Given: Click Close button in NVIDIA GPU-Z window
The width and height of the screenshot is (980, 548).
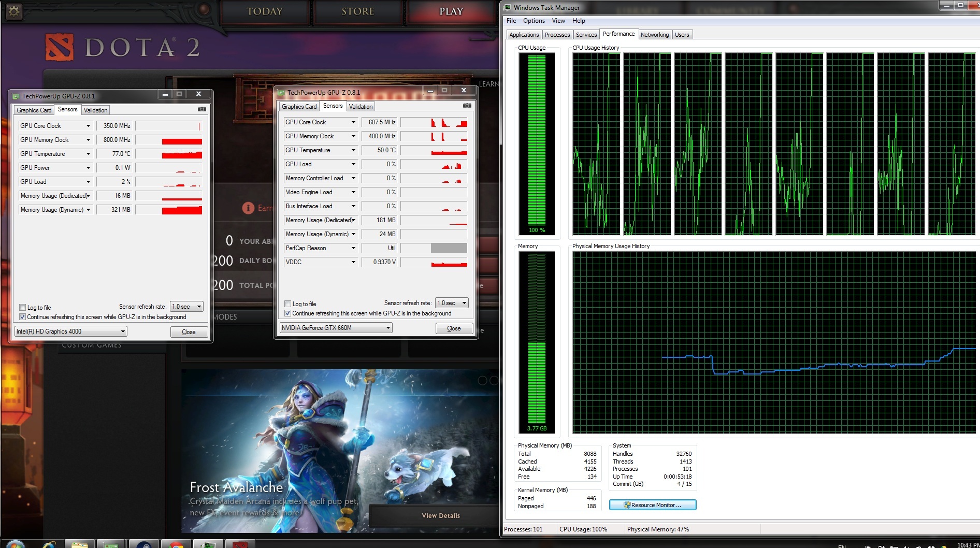Looking at the screenshot, I should click(454, 328).
